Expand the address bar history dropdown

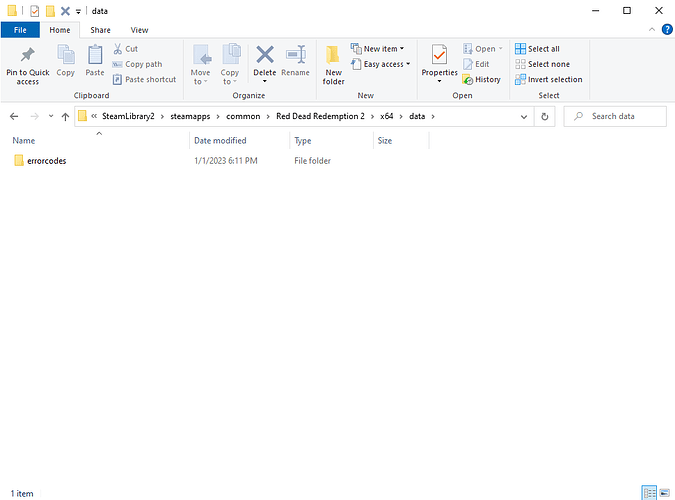coord(524,117)
